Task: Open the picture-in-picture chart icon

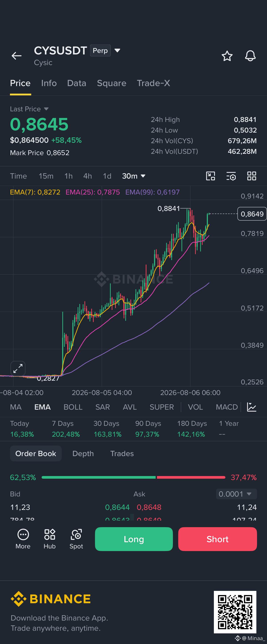Action: click(211, 176)
